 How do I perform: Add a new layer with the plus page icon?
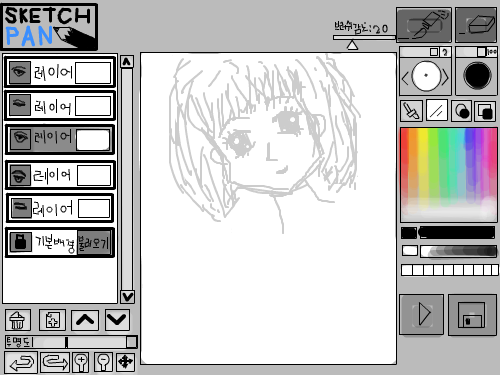pos(52,320)
